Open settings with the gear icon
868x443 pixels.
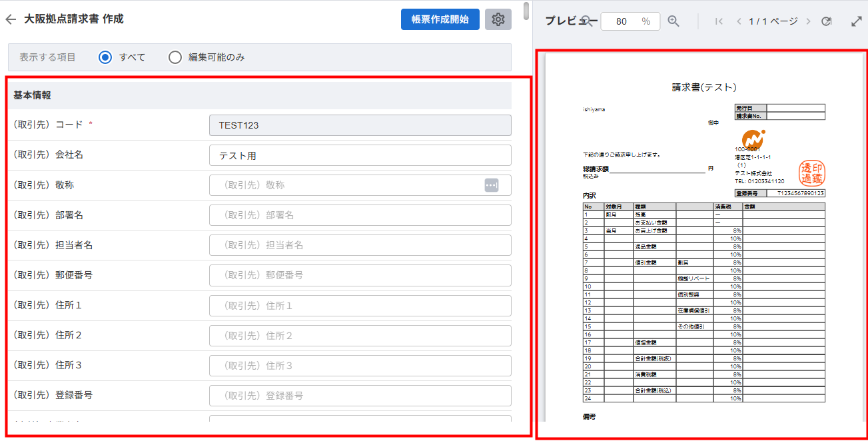[x=498, y=19]
